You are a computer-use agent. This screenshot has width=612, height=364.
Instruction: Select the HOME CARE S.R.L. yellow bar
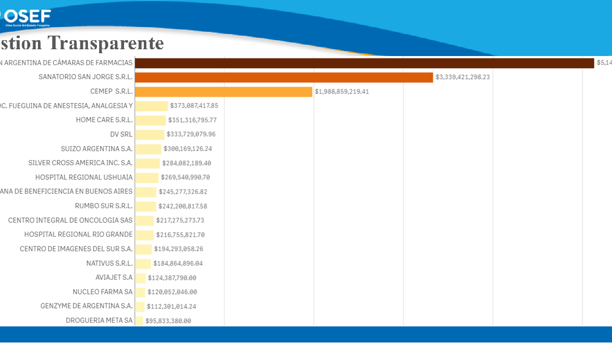click(151, 121)
